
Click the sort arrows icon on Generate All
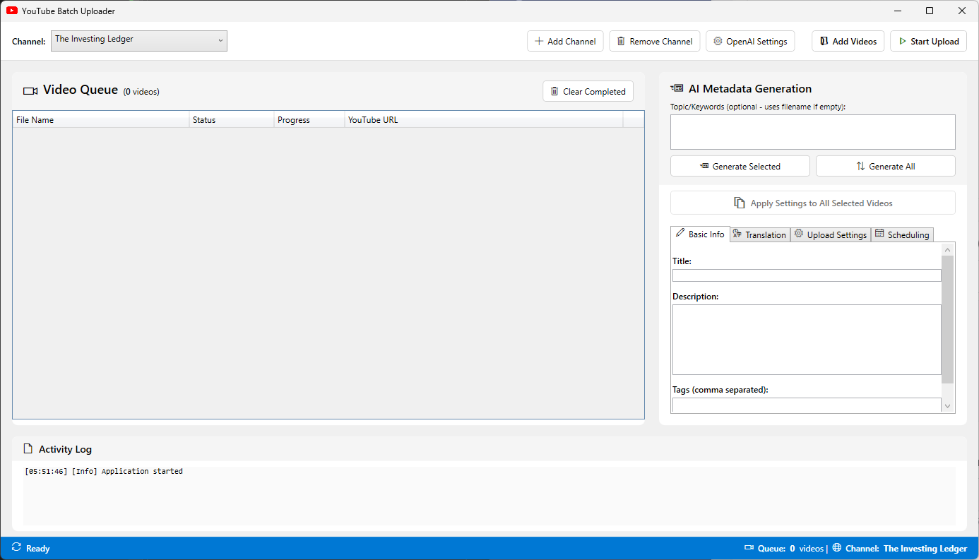pos(860,166)
